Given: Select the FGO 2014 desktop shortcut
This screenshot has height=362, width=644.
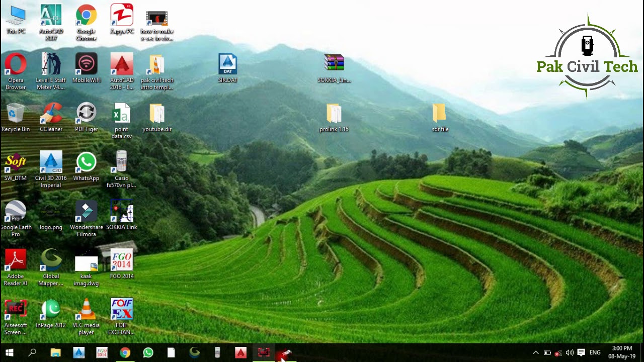Looking at the screenshot, I should tap(122, 264).
